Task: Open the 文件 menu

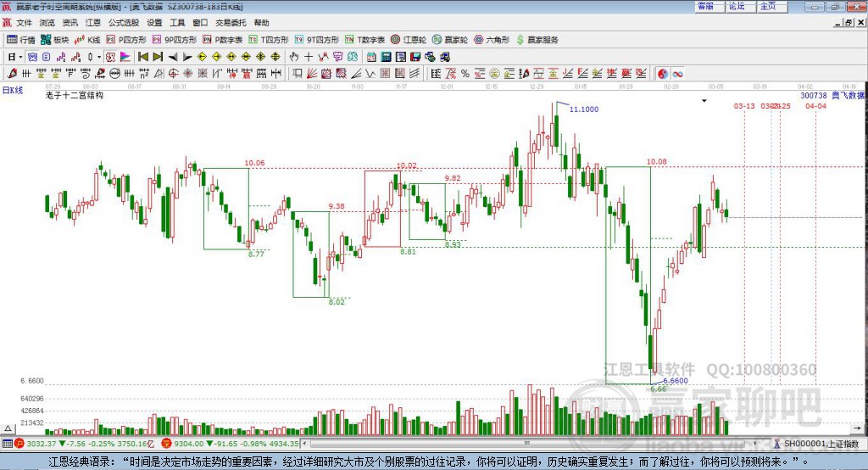Action: 24,23
